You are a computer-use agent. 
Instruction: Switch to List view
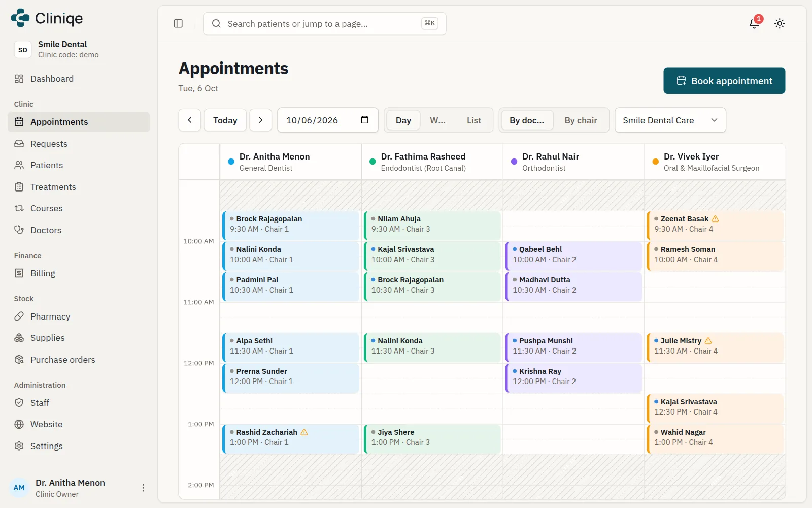pyautogui.click(x=474, y=120)
